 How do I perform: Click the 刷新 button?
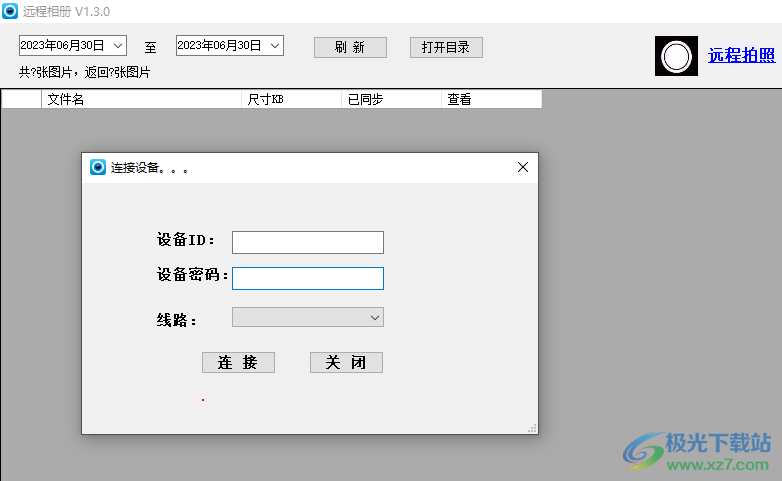point(350,47)
